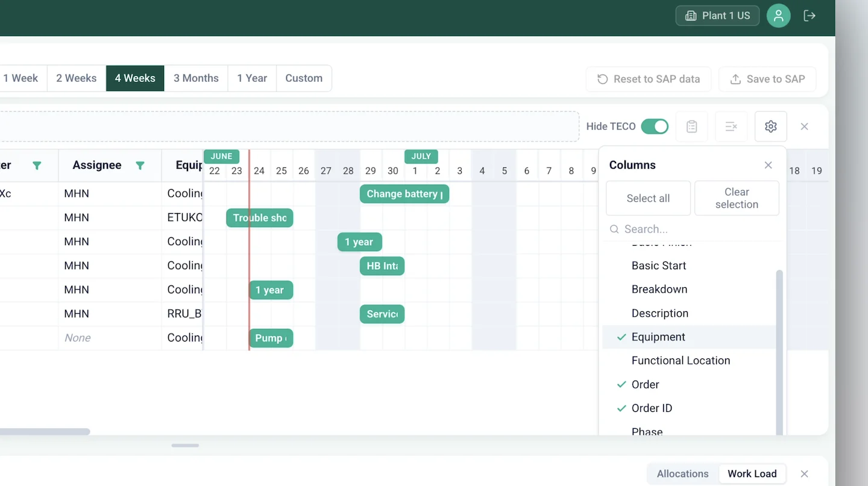The height and width of the screenshot is (486, 868).
Task: Choose the Custom time range
Action: [304, 78]
